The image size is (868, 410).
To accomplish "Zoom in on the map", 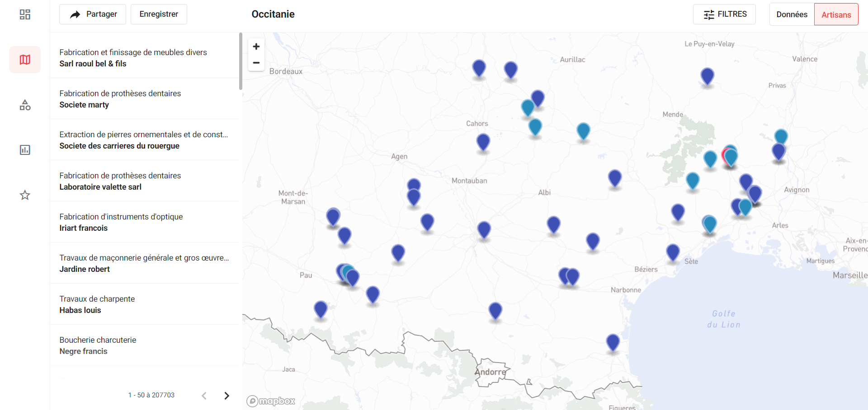I will pos(256,47).
